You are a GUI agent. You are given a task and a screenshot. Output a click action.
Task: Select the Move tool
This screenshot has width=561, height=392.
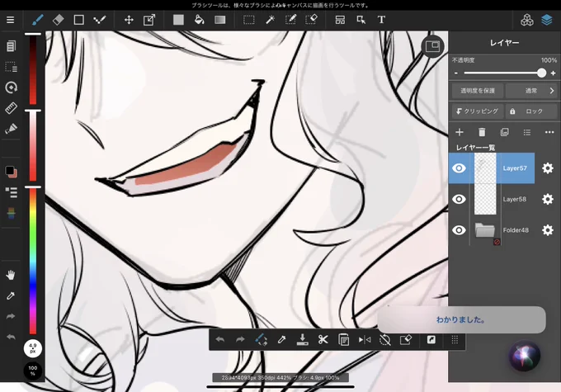click(x=129, y=20)
